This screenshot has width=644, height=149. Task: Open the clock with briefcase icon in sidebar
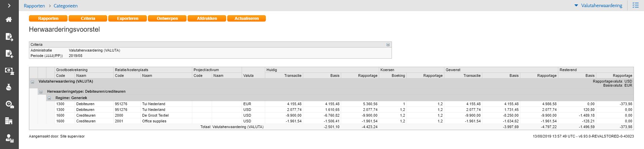[9, 104]
